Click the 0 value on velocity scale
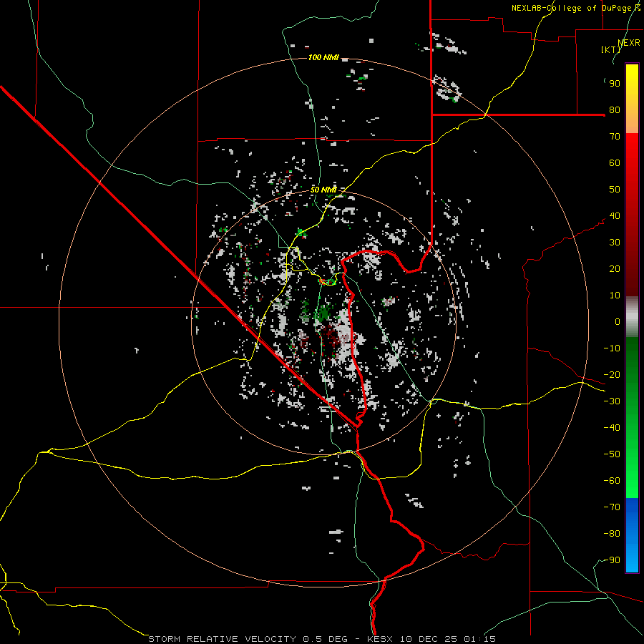The height and width of the screenshot is (644, 644). tap(618, 322)
